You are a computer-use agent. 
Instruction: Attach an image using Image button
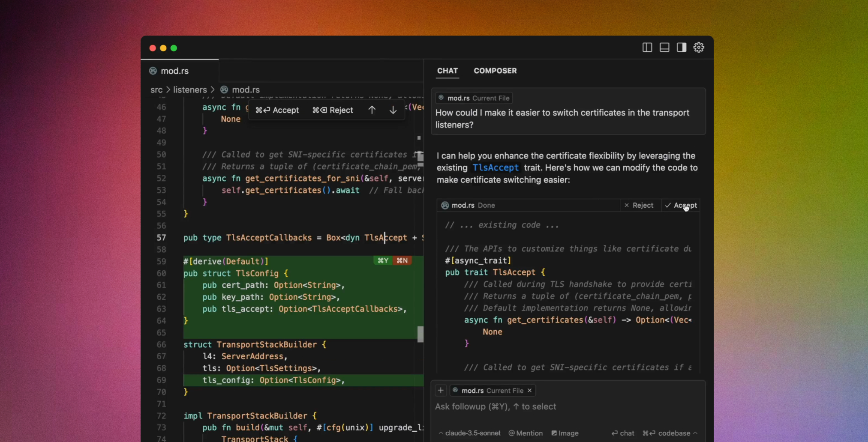click(565, 433)
